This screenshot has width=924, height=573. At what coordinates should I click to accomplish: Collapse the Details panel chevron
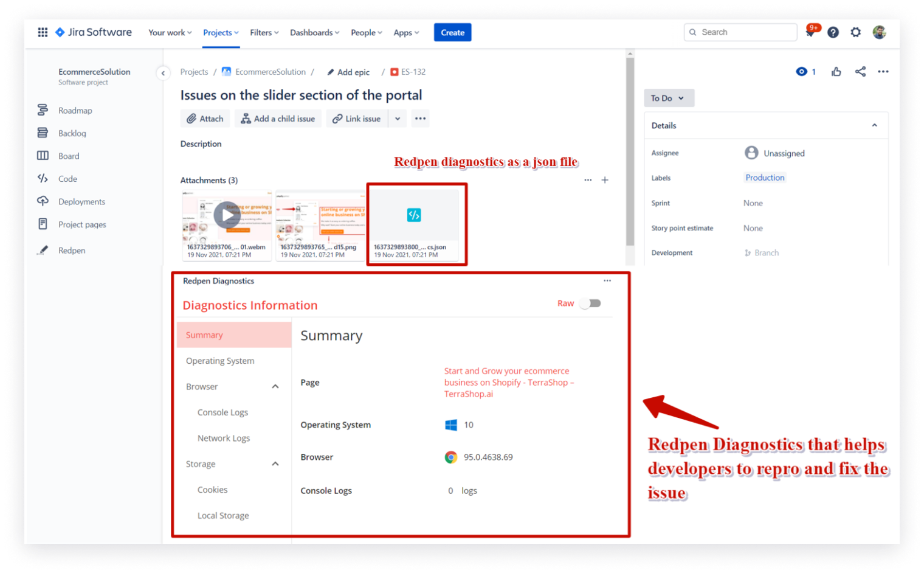click(x=875, y=125)
